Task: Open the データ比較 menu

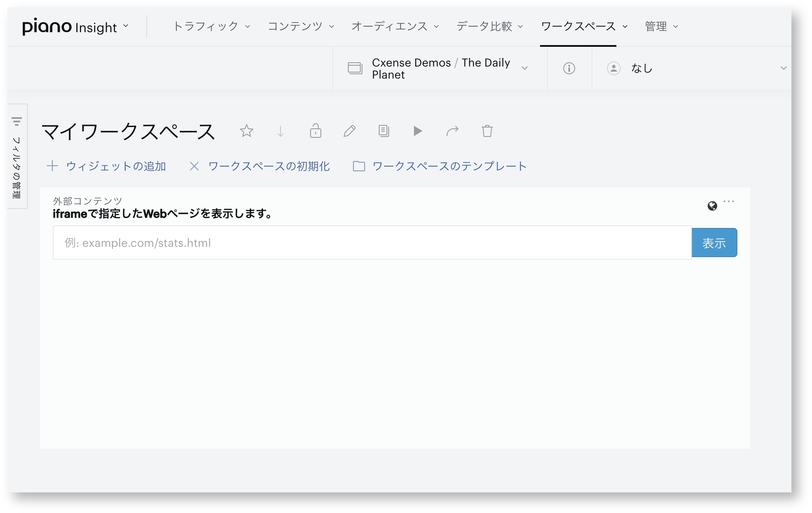Action: (490, 27)
